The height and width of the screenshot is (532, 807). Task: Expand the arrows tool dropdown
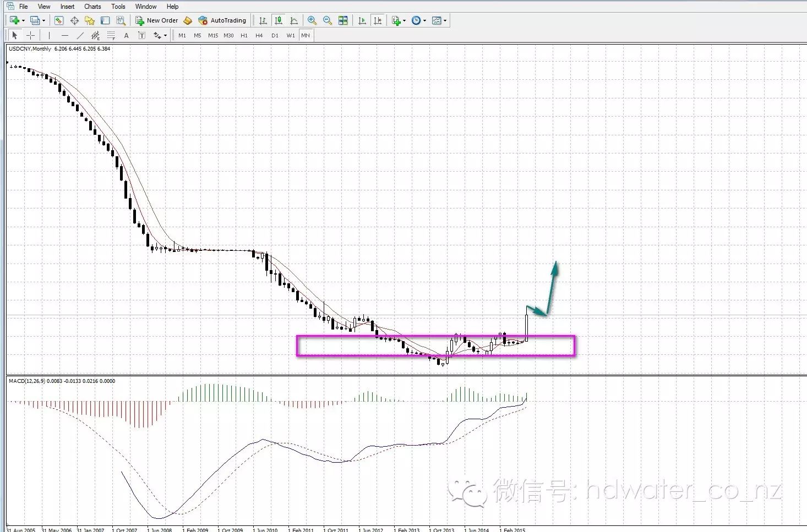(166, 35)
